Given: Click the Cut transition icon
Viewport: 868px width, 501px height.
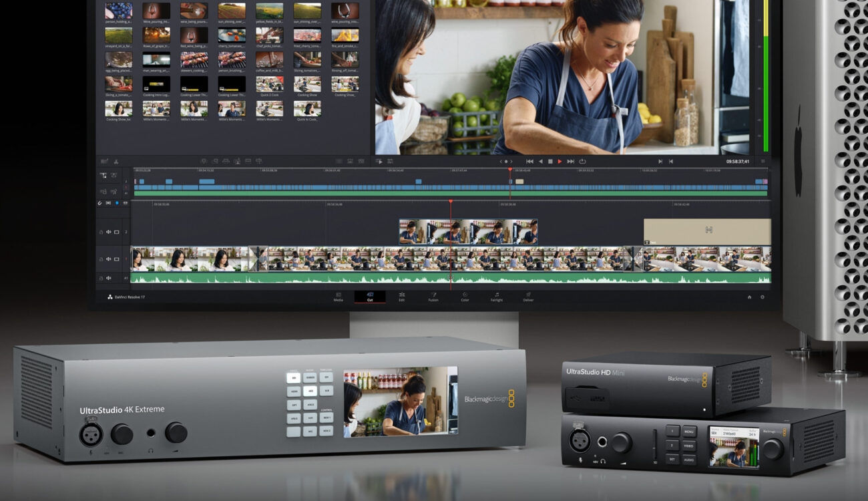Looking at the screenshot, I should pyautogui.click(x=339, y=161).
